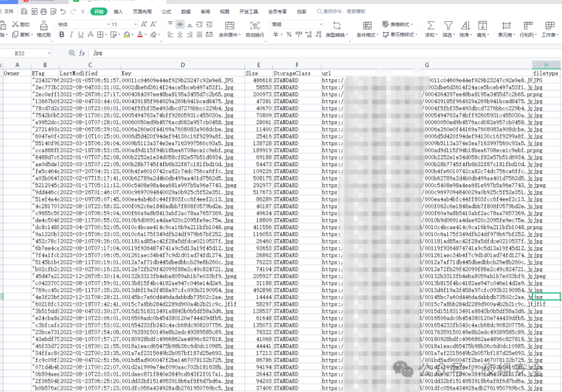Switch to the Insert (插入) tab
Image resolution: width=562 pixels, height=392 pixels.
[118, 11]
